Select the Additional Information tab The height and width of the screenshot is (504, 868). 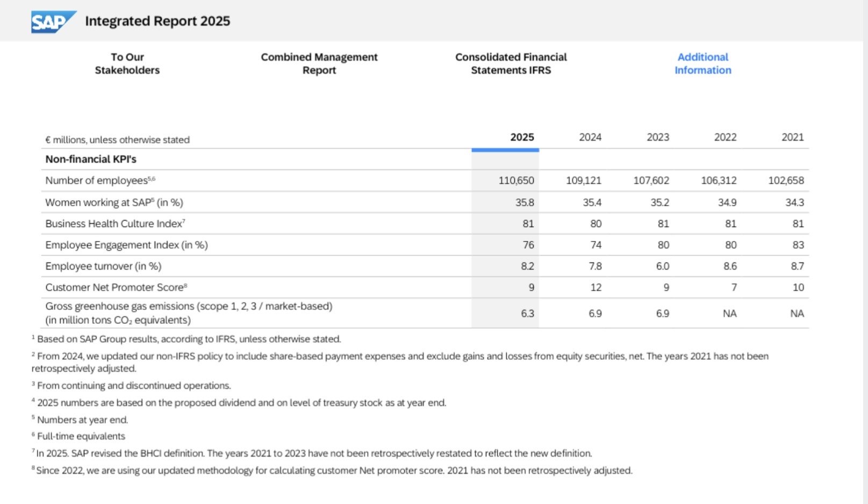pyautogui.click(x=703, y=63)
